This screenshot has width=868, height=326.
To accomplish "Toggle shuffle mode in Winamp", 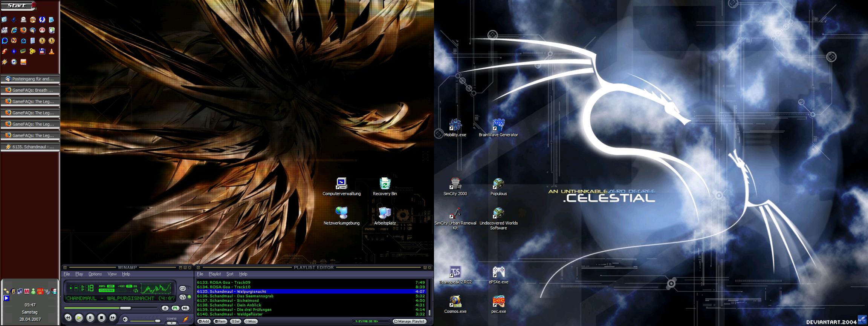I will click(x=183, y=297).
